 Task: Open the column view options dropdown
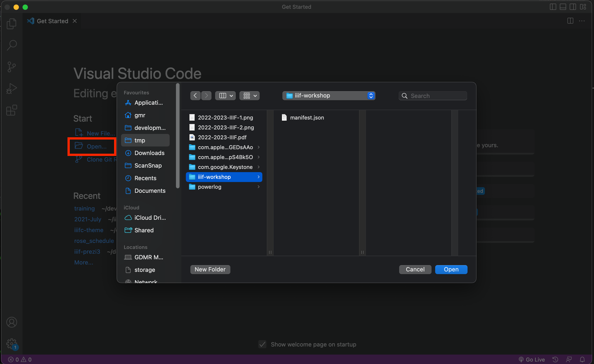225,95
